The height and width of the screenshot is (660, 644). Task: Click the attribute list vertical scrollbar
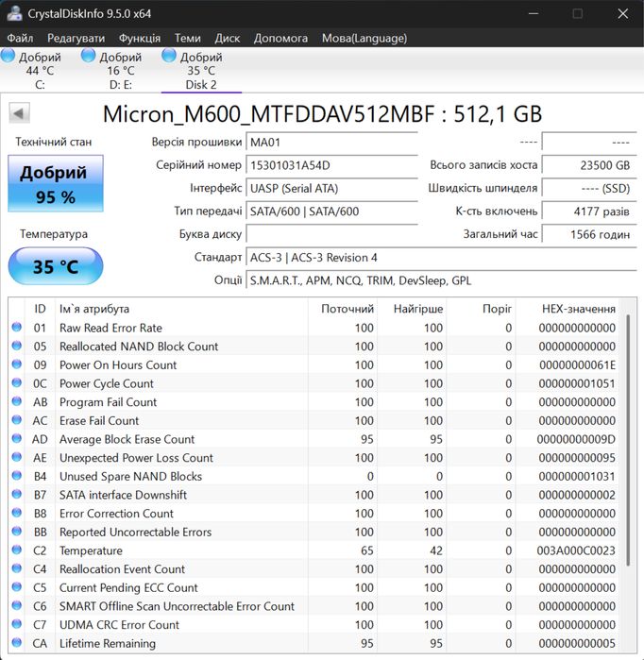628,439
